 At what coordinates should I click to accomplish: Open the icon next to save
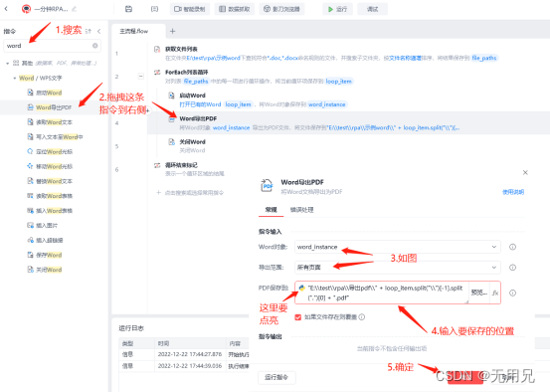[154, 9]
